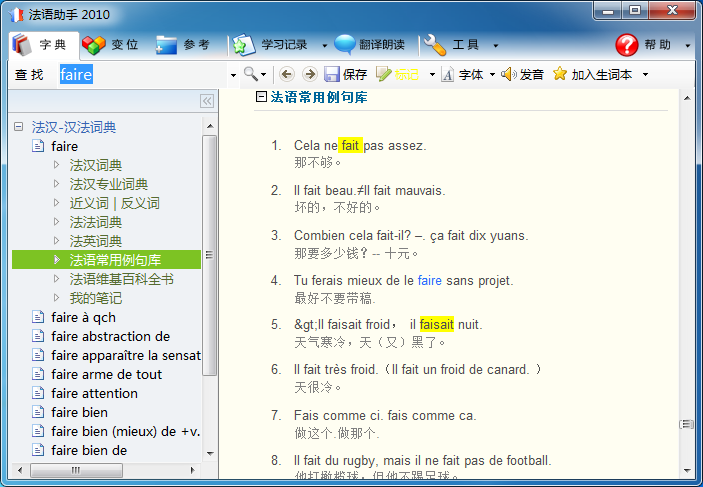Select 法语维基百科全书 in the tree
Image resolution: width=703 pixels, height=487 pixels.
pyautogui.click(x=122, y=279)
